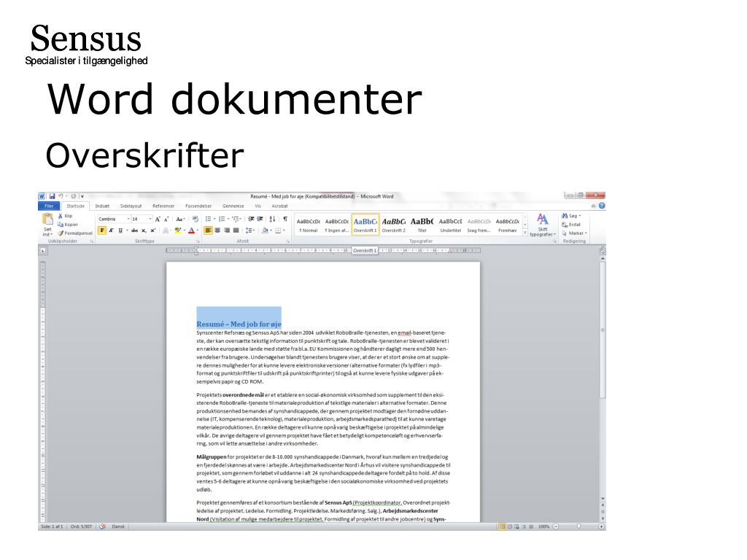Switch to the Forsendelser tab
This screenshot has width=747, height=560.
[198, 206]
